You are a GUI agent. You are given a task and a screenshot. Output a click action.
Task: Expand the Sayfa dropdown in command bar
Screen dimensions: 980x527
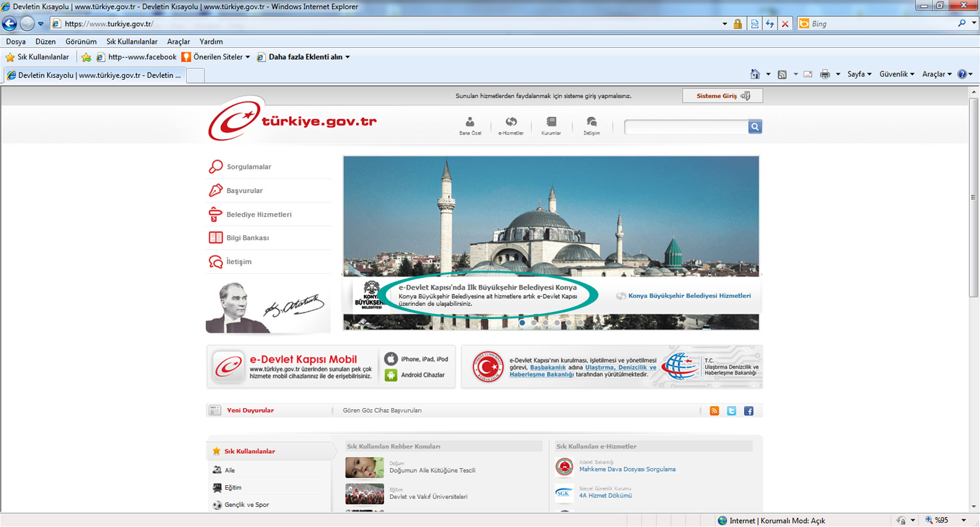(860, 75)
